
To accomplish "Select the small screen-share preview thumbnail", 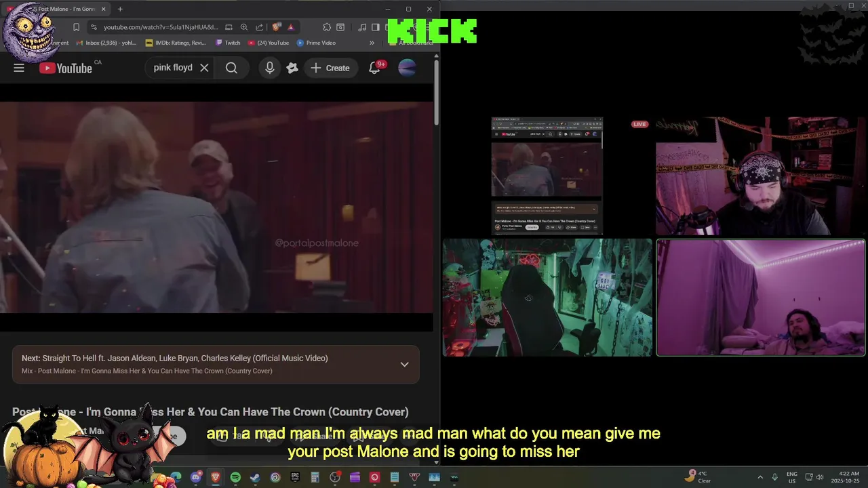I will (x=547, y=176).
